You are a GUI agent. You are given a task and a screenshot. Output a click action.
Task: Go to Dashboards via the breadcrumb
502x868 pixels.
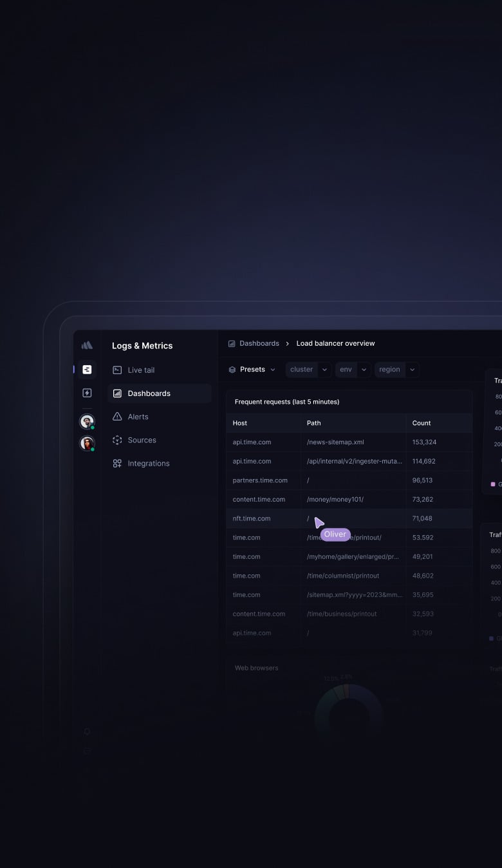pyautogui.click(x=259, y=344)
